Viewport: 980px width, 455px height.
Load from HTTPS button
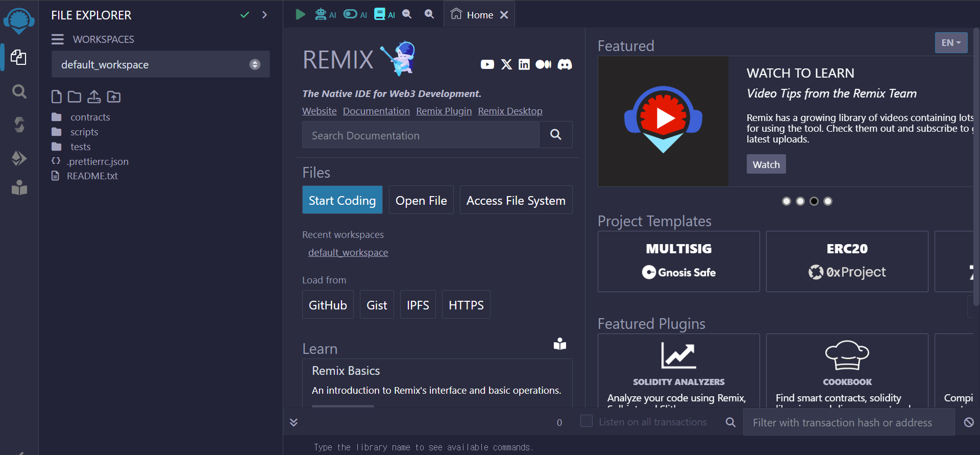[x=466, y=304]
